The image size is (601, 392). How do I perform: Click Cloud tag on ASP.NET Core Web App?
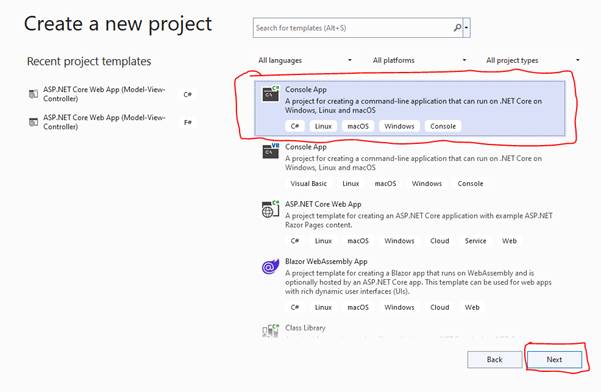tap(440, 241)
